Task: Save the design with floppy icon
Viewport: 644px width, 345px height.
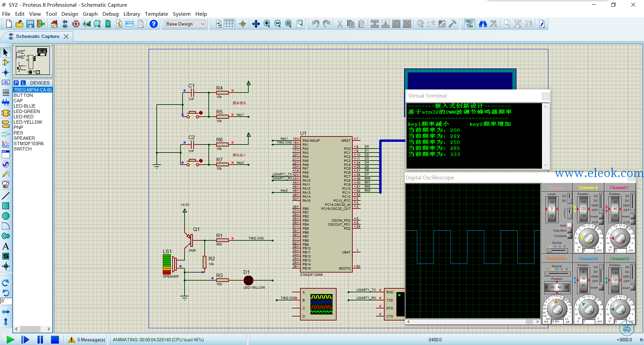Action: point(30,24)
